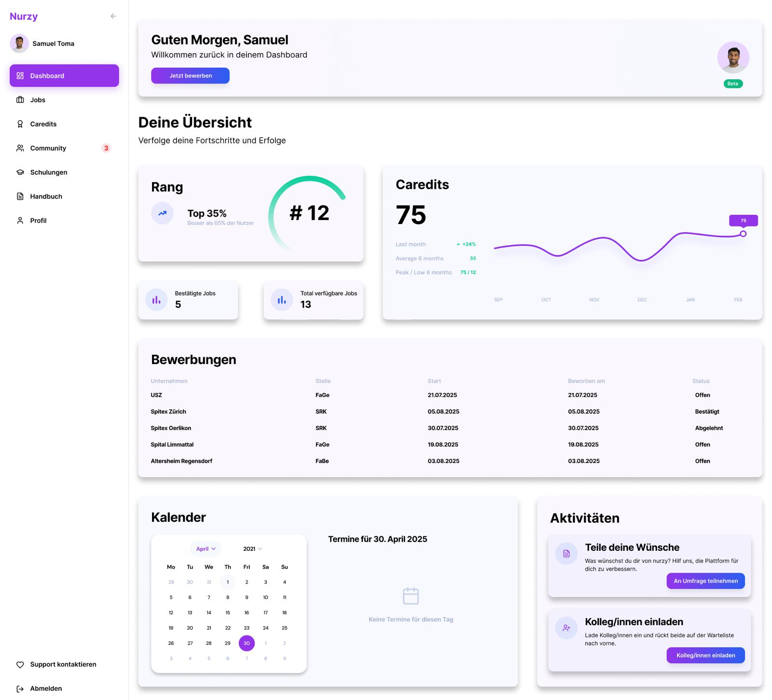Click the Nurzy logo
Viewport: 772px width, 700px height.
pos(24,16)
